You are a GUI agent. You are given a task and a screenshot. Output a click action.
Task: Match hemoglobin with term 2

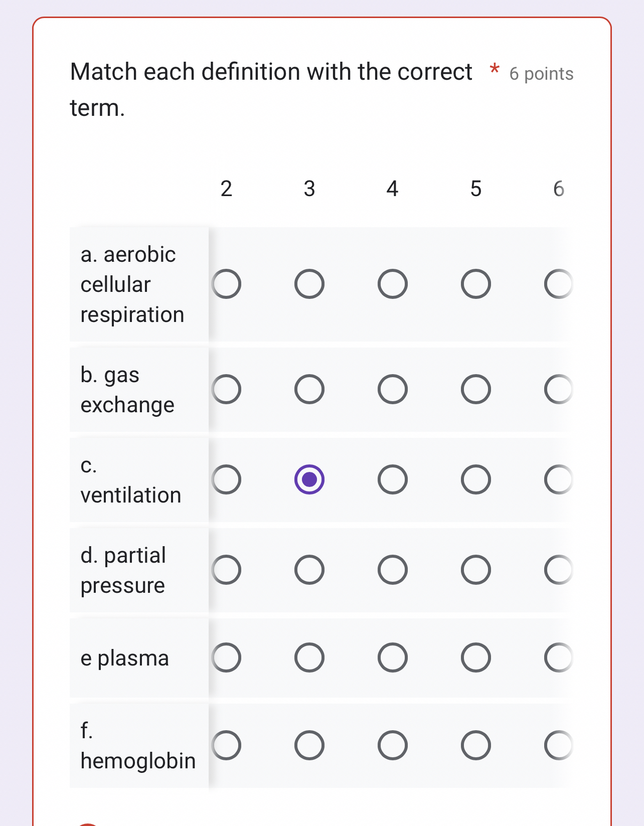(226, 745)
